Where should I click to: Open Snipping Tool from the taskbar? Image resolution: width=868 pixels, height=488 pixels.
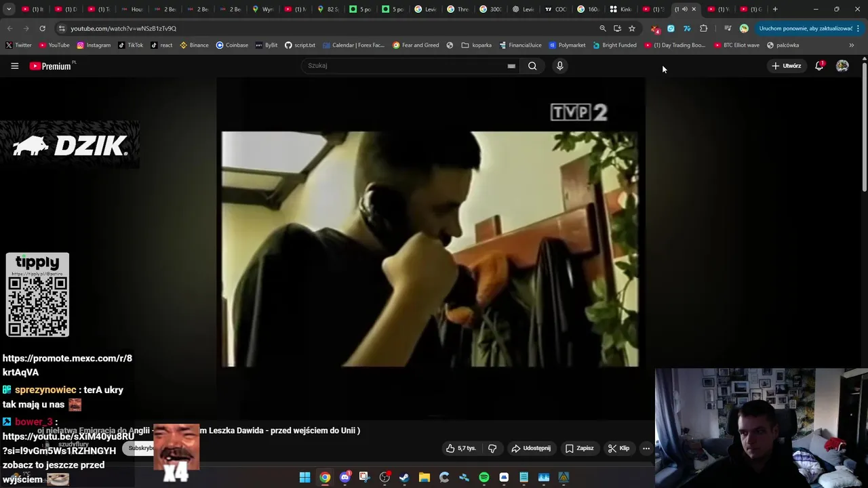[365, 477]
